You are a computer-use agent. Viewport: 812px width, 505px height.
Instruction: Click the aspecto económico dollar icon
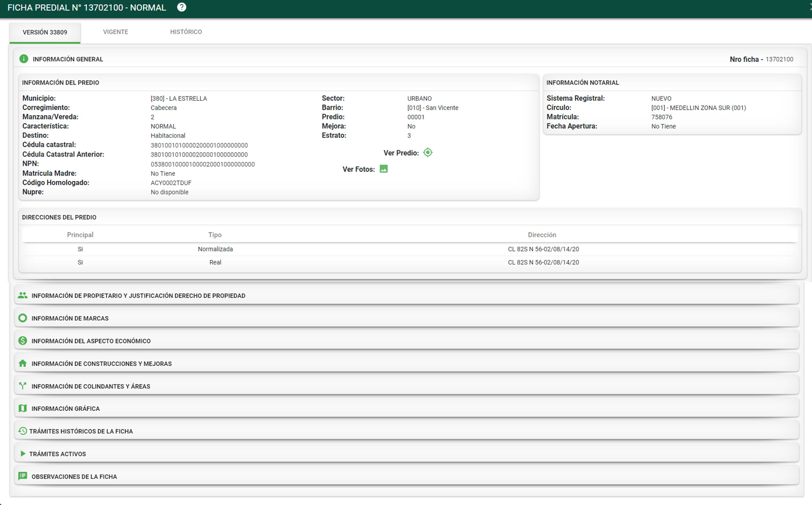click(x=23, y=341)
